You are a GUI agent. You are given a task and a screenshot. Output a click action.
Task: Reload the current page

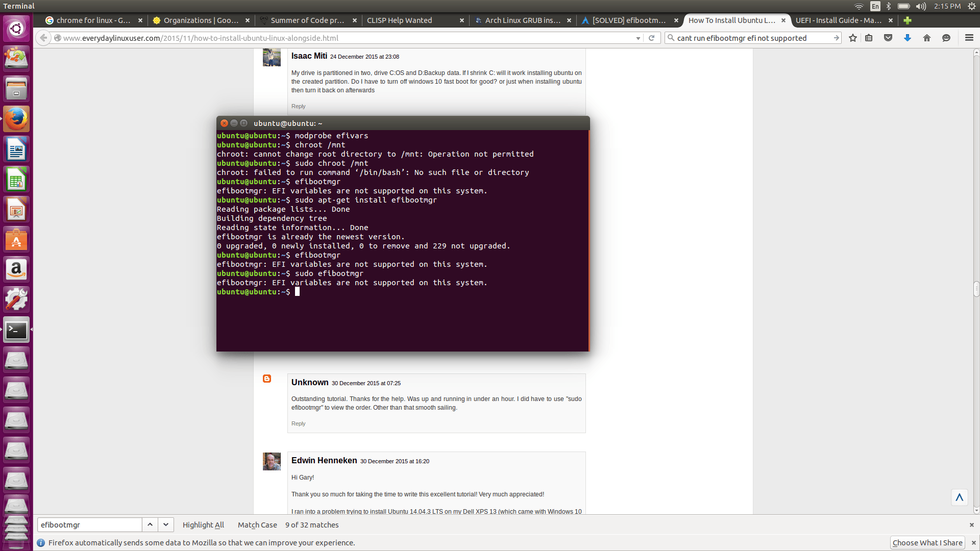(651, 38)
